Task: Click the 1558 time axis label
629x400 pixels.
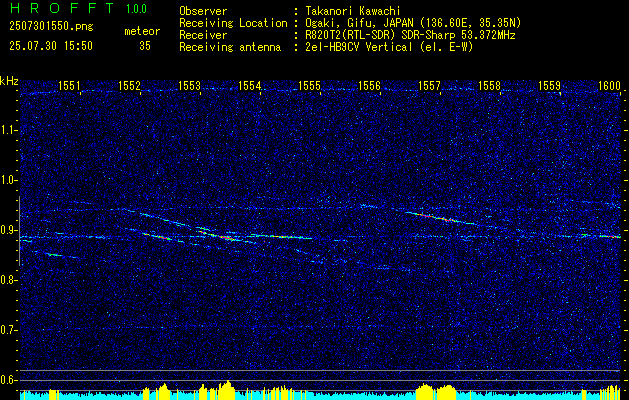Action: 489,85
